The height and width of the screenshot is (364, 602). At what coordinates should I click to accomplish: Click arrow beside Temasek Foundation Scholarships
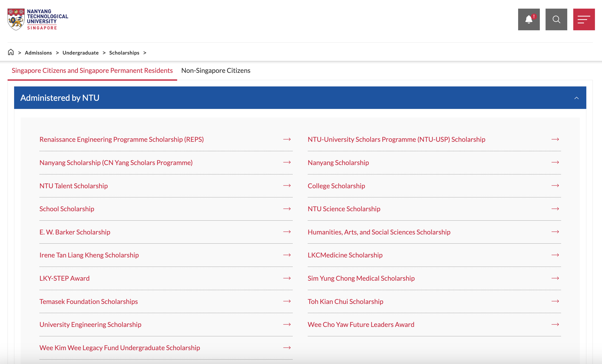coord(287,301)
